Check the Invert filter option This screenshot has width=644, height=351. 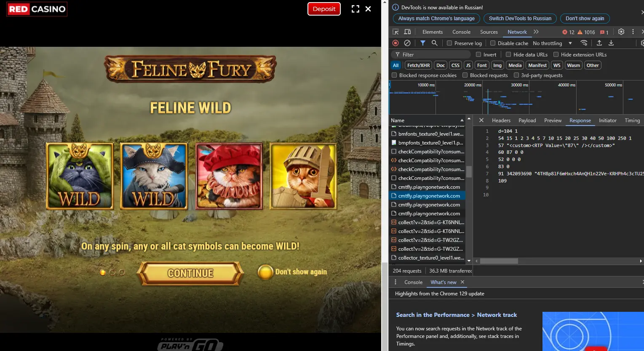478,54
